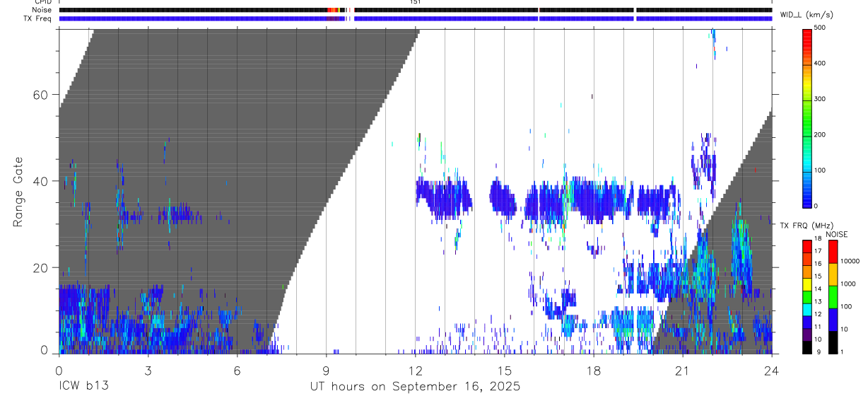Click the green swatch in the NOISE legend
Viewport: 868px width, 401px height.
[x=833, y=296]
